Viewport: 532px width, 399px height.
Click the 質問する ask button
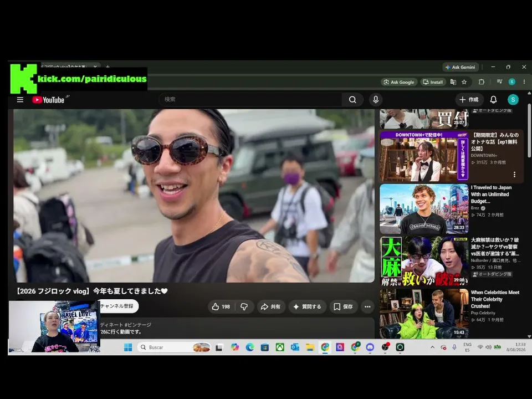coord(308,306)
